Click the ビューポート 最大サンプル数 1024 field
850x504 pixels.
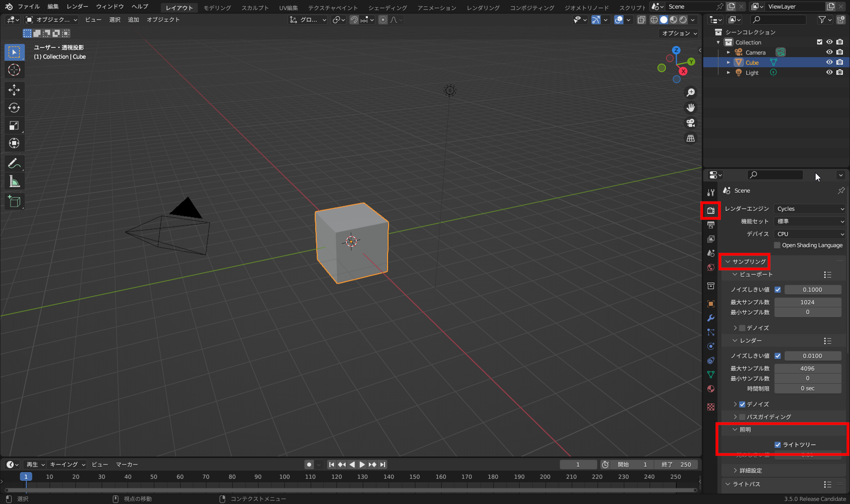807,302
